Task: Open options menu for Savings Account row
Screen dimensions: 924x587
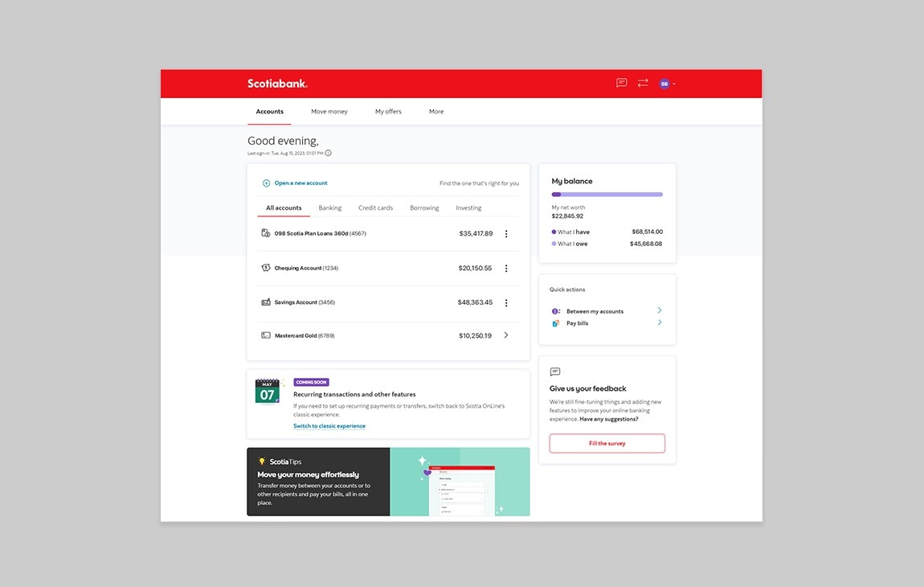Action: coord(506,302)
